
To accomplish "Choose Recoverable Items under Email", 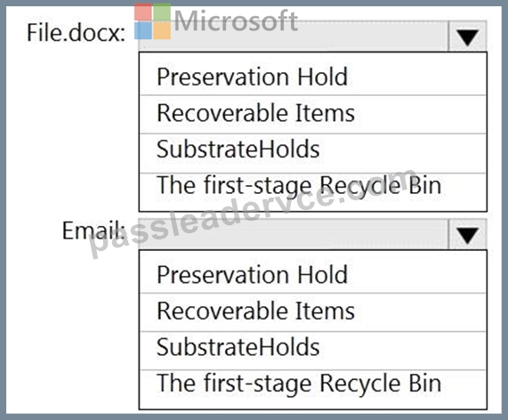I will [312, 312].
